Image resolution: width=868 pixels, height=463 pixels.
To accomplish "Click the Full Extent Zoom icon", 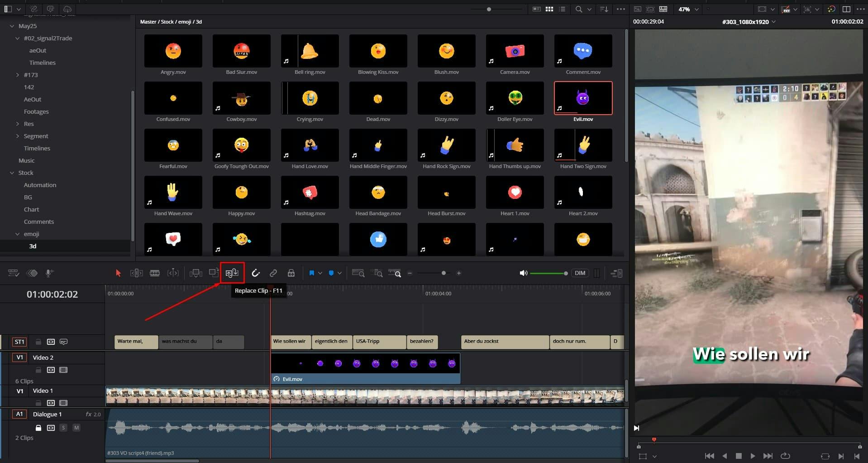I will click(x=358, y=273).
